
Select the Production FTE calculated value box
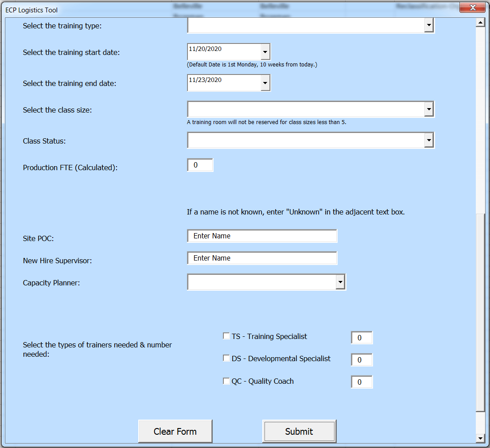(200, 164)
